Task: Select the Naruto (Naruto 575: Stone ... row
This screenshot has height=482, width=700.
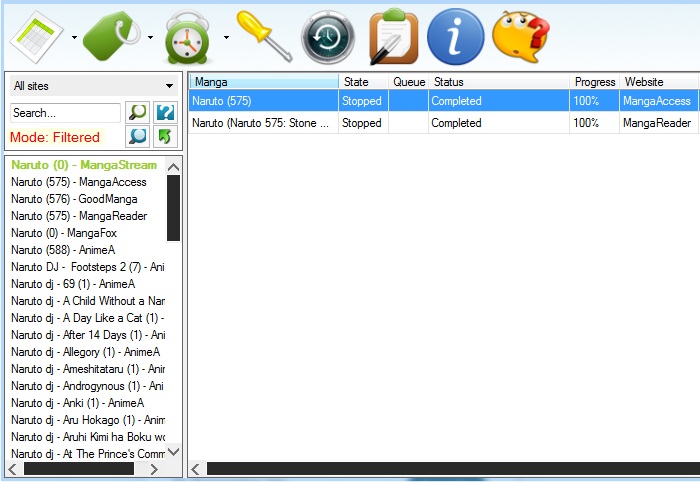Action: (x=444, y=123)
